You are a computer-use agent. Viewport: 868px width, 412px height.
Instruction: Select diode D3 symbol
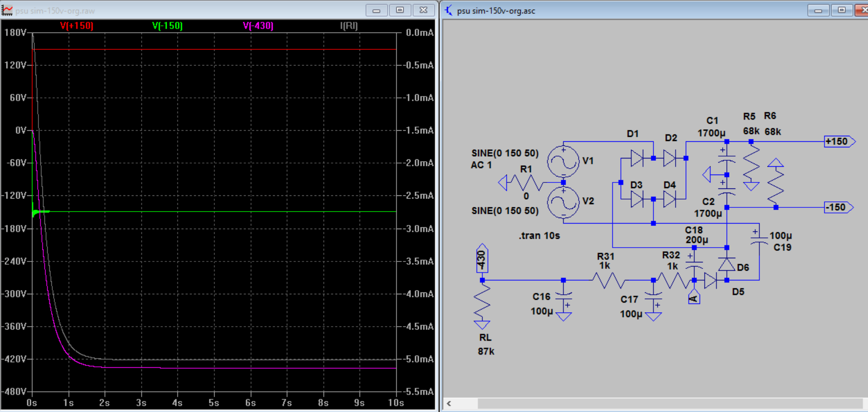point(637,200)
